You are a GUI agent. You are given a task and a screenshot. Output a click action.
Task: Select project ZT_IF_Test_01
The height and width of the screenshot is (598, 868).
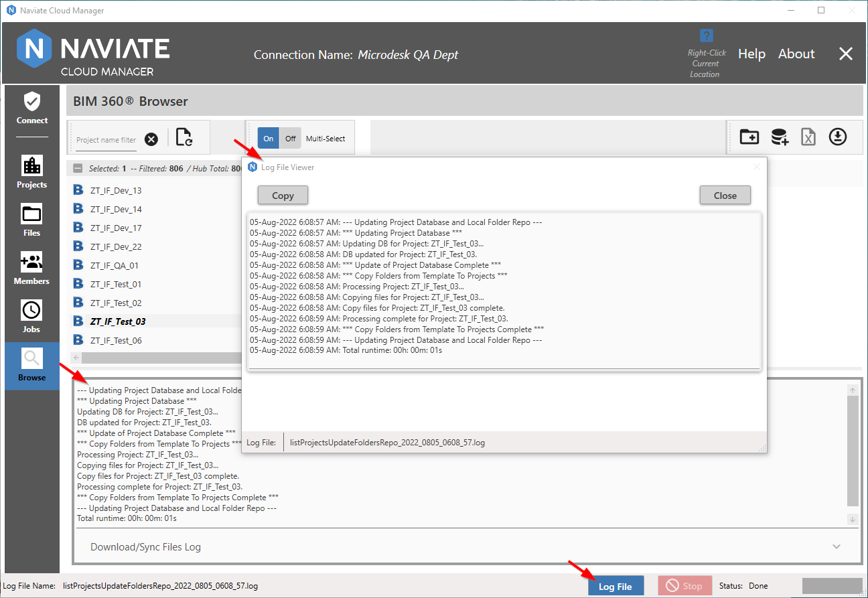[x=116, y=284]
